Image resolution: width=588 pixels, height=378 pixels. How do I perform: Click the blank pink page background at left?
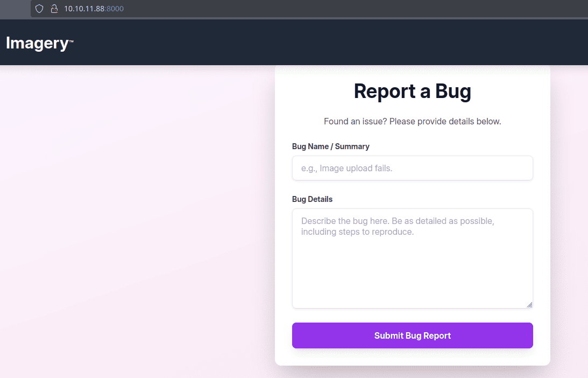pyautogui.click(x=134, y=215)
